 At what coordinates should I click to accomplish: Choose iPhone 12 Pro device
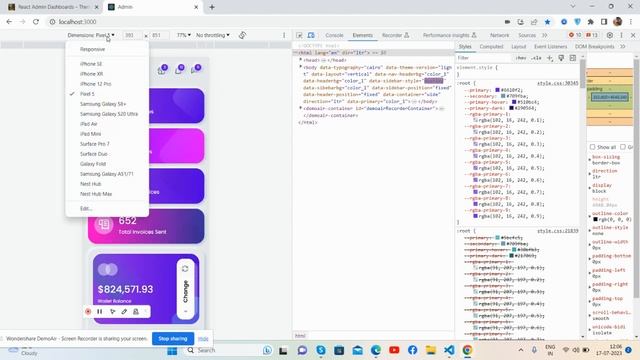coord(96,84)
